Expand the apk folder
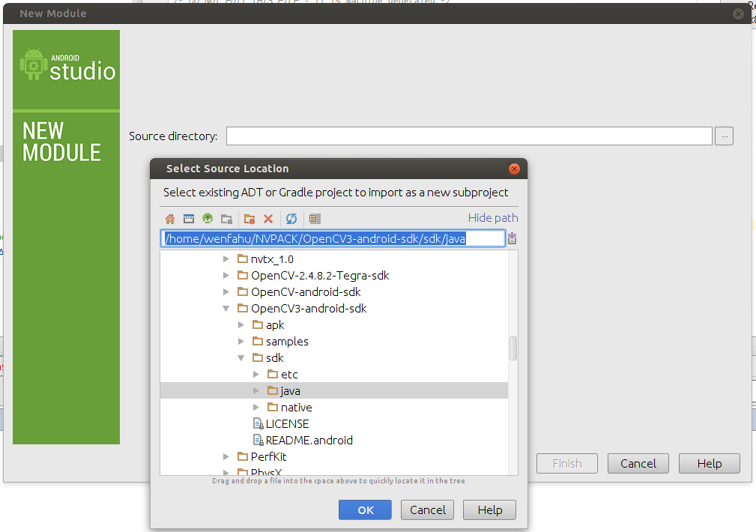Screen dimensions: 756x532 241,325
